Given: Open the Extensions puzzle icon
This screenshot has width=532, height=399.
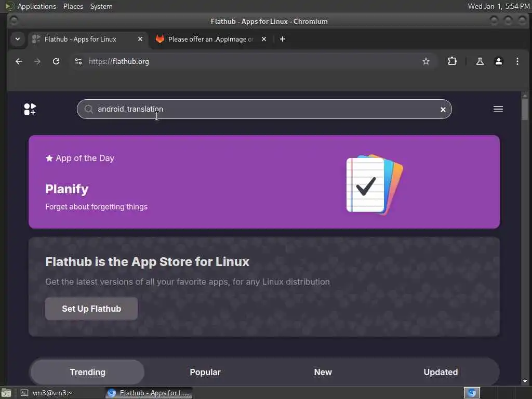Looking at the screenshot, I should (x=453, y=61).
